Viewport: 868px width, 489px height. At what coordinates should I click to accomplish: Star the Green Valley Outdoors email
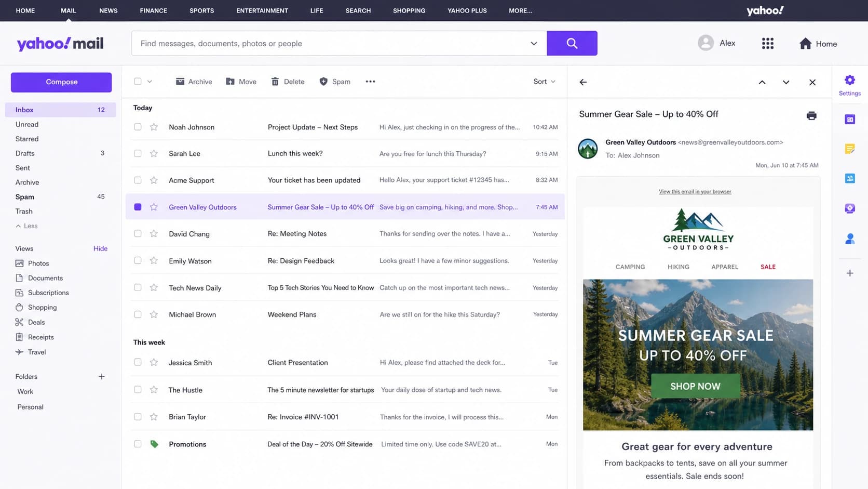point(154,207)
